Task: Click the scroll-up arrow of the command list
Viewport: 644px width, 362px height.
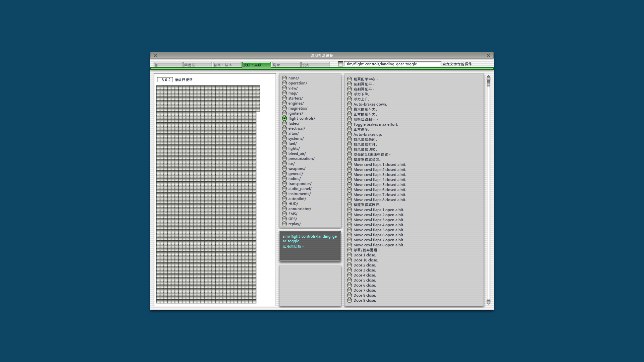Action: click(x=488, y=77)
